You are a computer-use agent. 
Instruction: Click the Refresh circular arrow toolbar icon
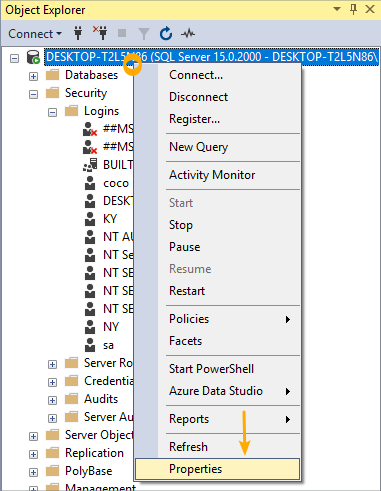[166, 34]
